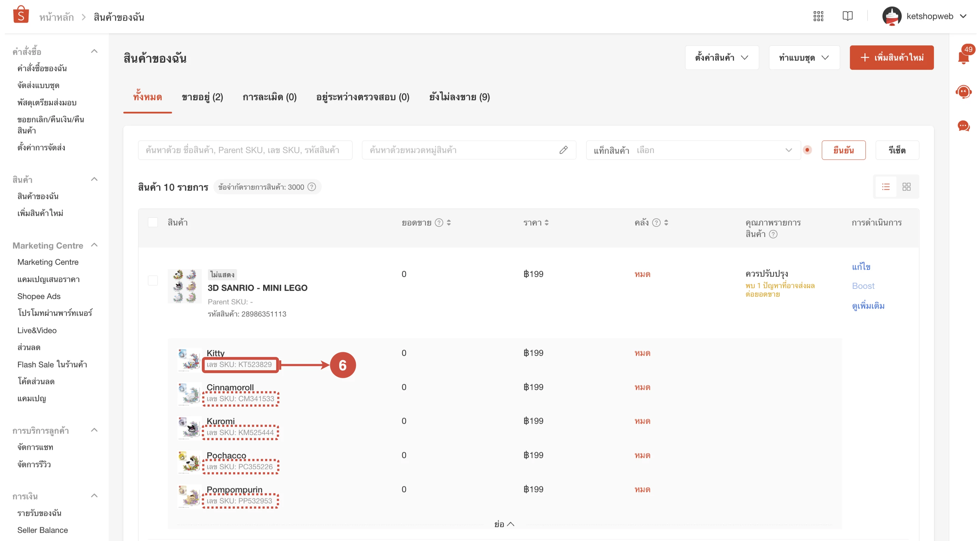Click the หน้าหลัก breadcrumb link

tap(57, 17)
